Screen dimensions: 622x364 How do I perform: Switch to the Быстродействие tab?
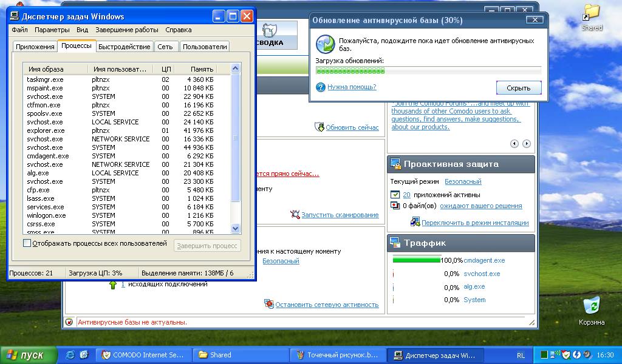pos(124,47)
